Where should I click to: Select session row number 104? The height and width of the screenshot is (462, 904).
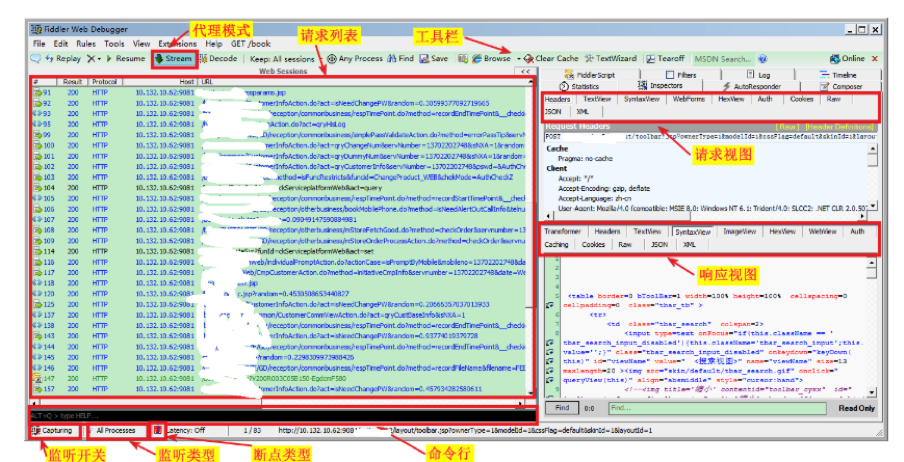[x=279, y=187]
